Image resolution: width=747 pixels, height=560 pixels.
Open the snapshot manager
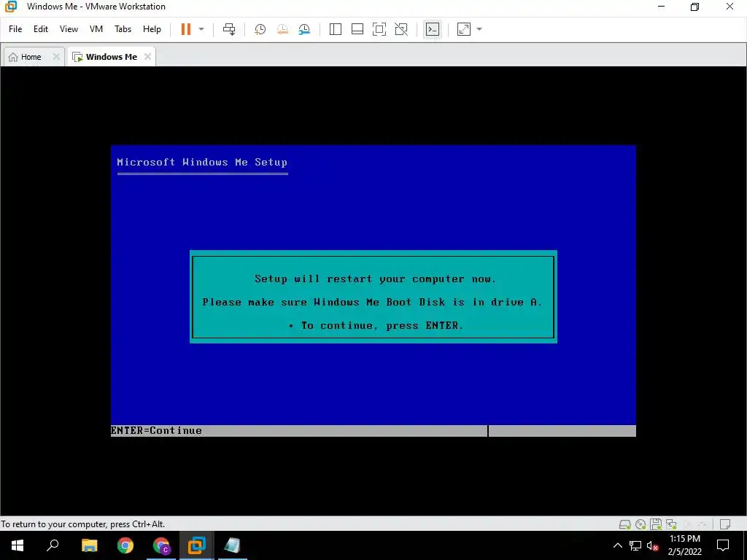(x=304, y=29)
